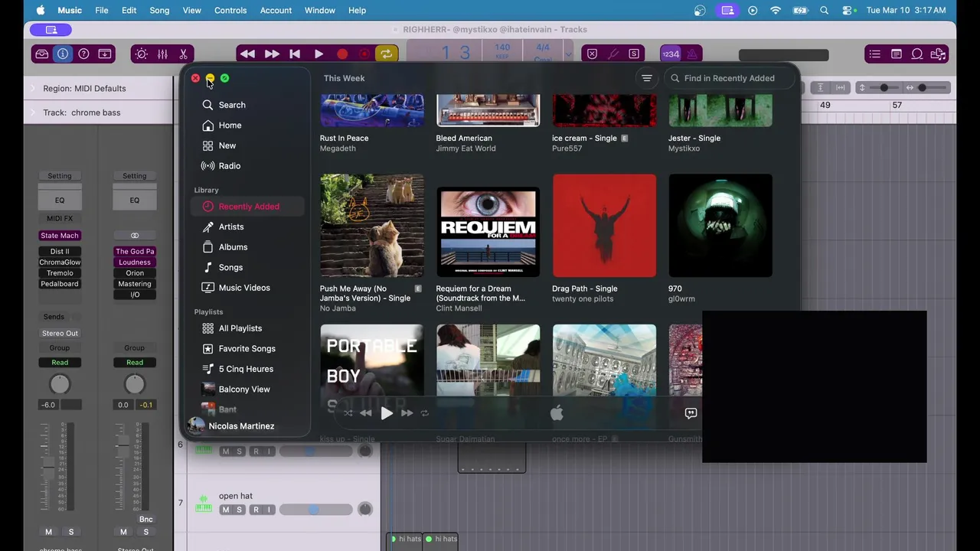Select Music Videos in Library sidebar
The image size is (980, 551).
tap(244, 288)
